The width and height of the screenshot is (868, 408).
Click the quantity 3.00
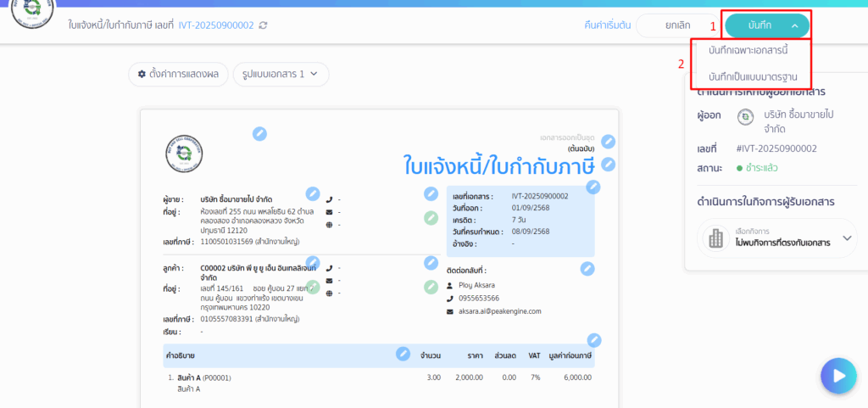point(433,377)
